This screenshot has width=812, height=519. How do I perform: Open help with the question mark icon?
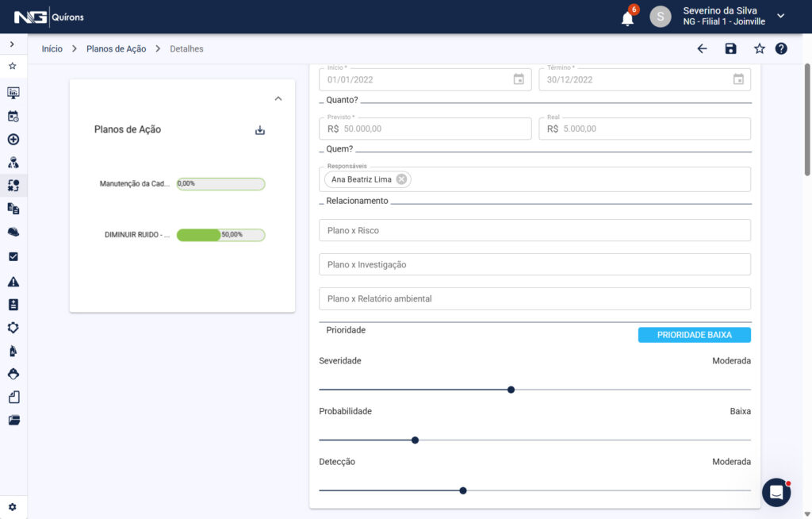click(781, 48)
